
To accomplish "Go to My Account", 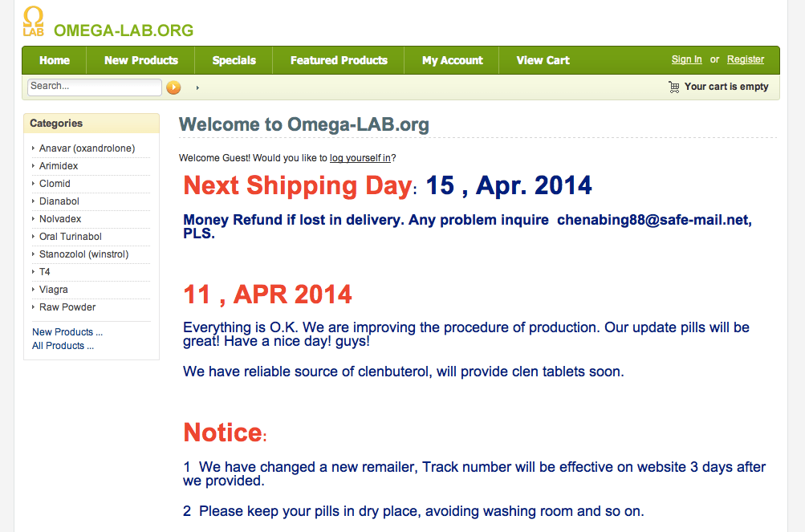I will tap(451, 60).
